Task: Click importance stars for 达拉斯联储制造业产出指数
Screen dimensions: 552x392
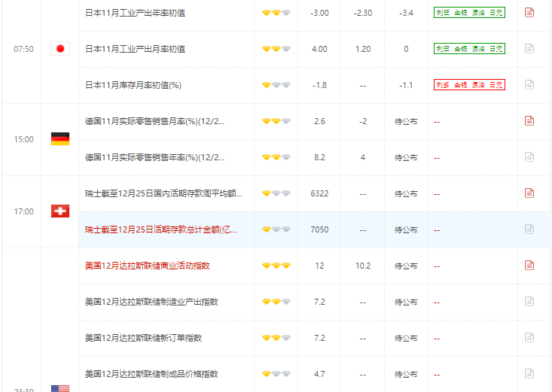Action: [276, 302]
